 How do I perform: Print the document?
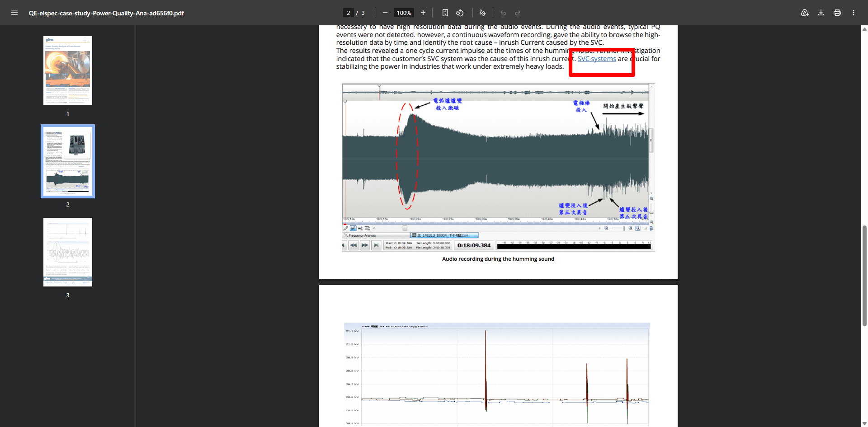[837, 13]
